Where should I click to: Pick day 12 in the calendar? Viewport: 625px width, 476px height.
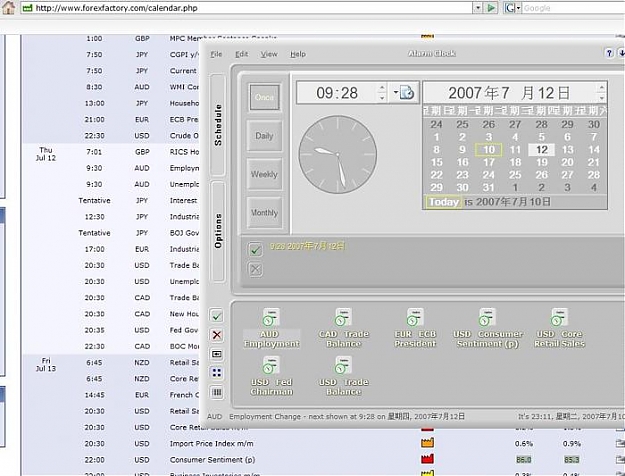point(542,150)
